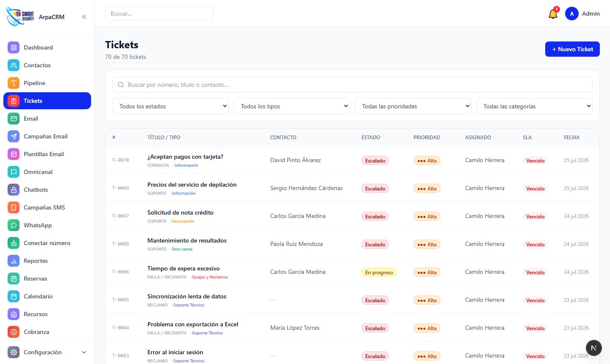Screen dimensions: 610x364
Task: Open the Todos los tipos dropdown
Action: coord(292,106)
